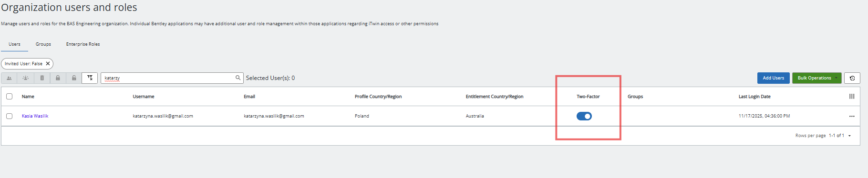Image resolution: width=868 pixels, height=178 pixels.
Task: Click the unlock padlock toolbar icon
Action: pos(74,78)
